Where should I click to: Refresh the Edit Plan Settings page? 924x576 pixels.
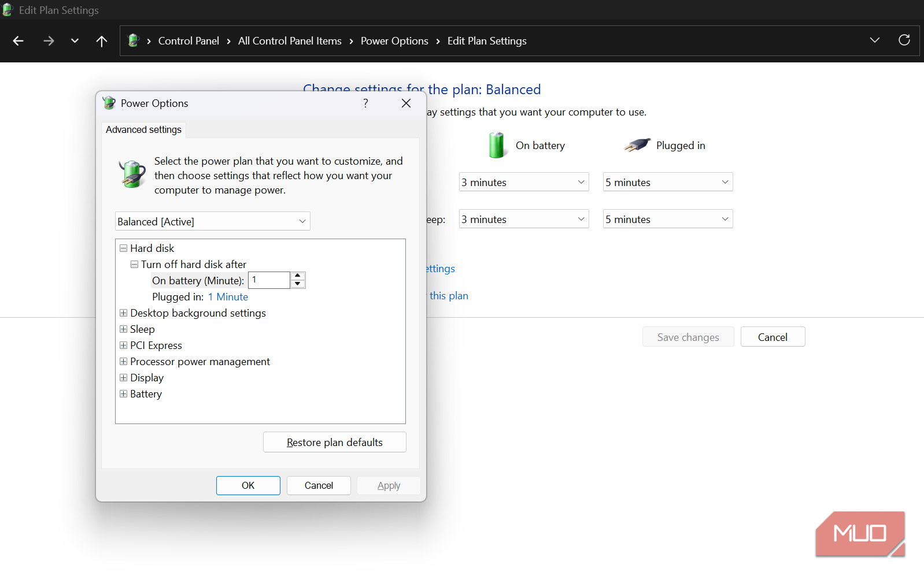tap(904, 40)
